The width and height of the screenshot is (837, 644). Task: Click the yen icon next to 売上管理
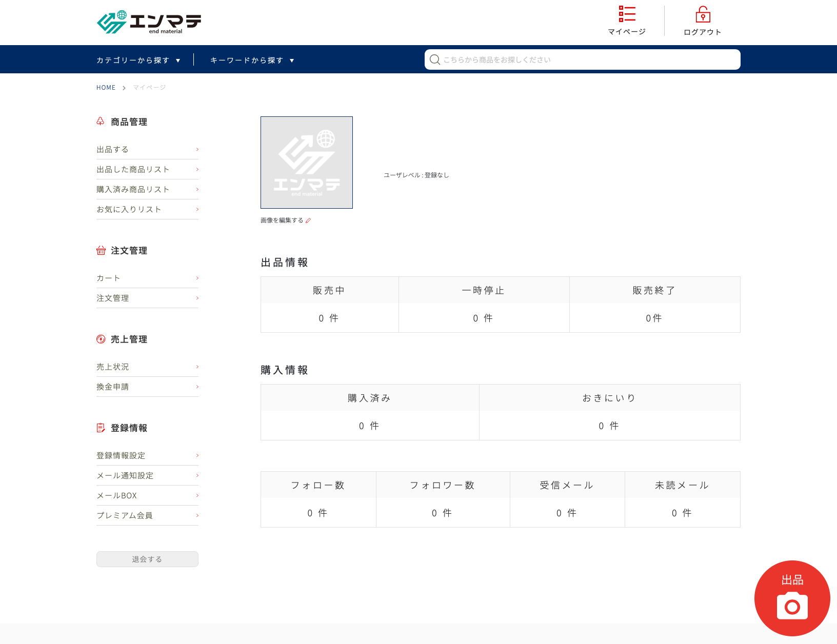pyautogui.click(x=101, y=339)
